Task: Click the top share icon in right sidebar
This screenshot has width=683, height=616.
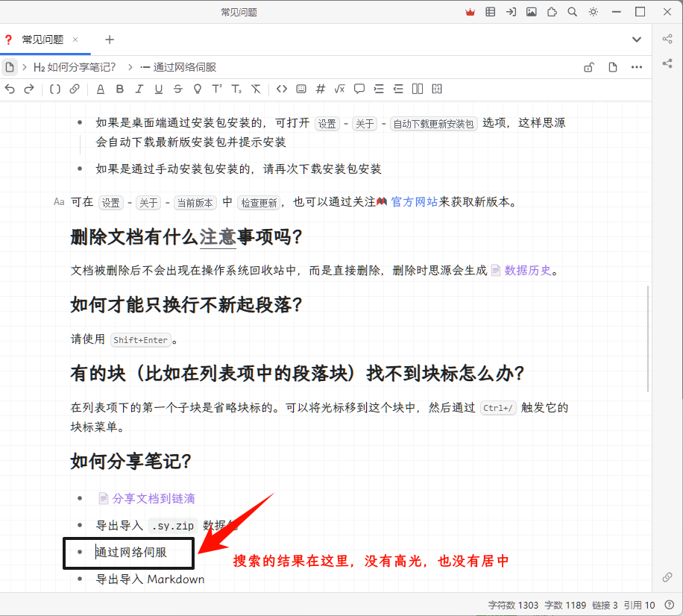Action: click(667, 39)
